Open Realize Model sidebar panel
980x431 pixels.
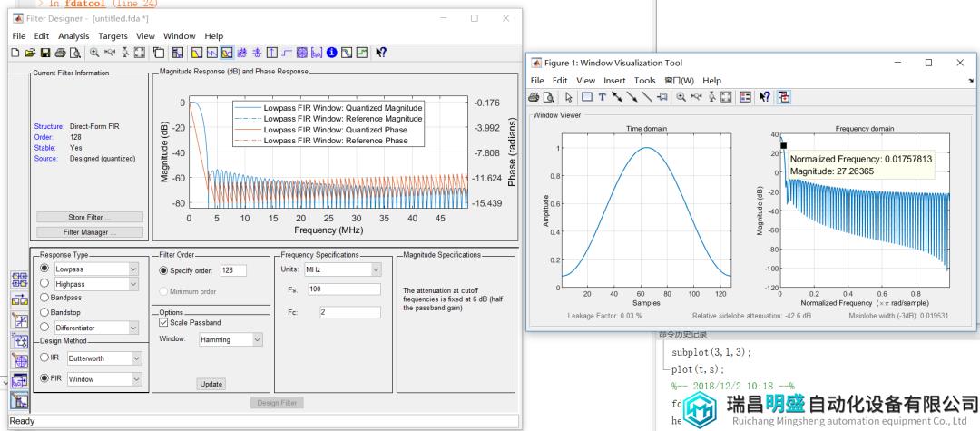click(x=19, y=342)
